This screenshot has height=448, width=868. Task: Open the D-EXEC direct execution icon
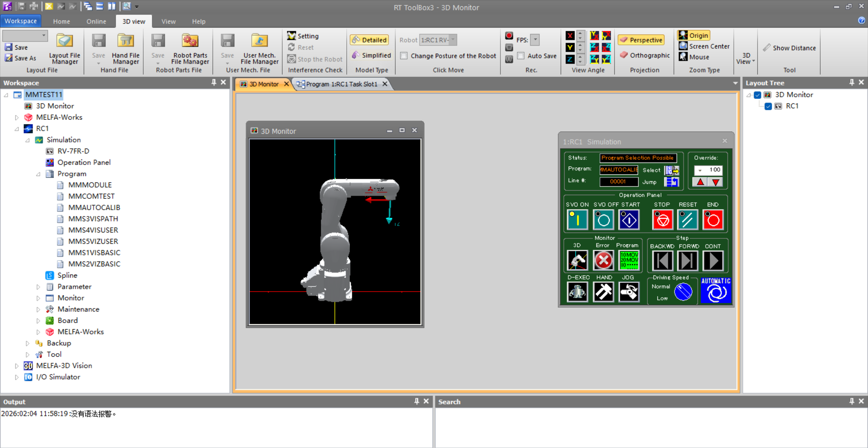[577, 292]
